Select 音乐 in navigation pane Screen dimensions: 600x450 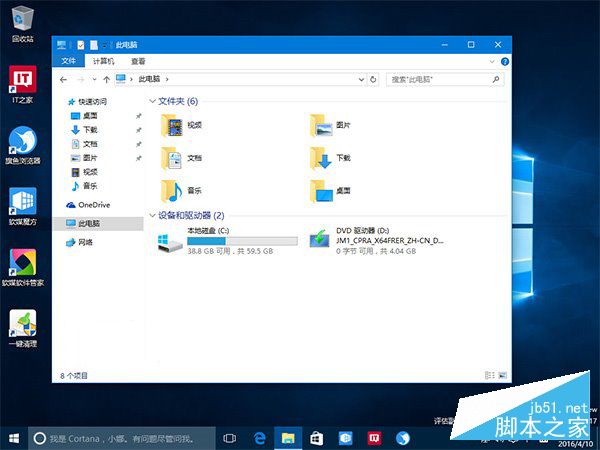(x=85, y=186)
